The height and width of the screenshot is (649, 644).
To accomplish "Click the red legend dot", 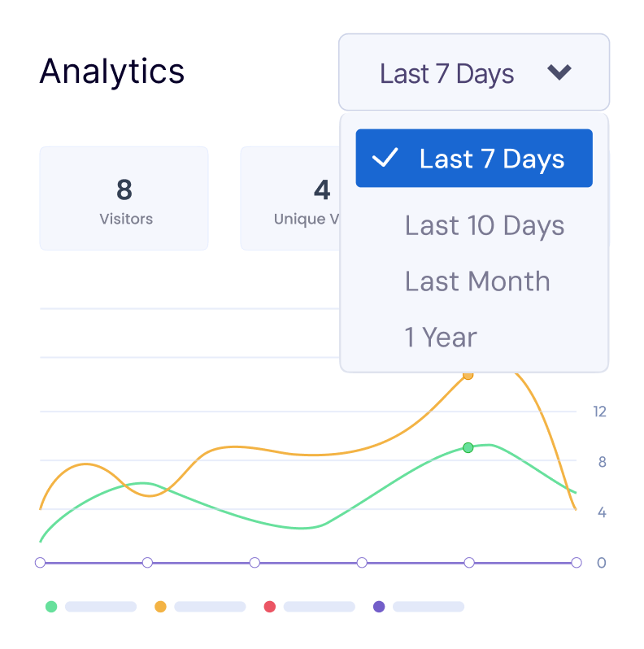I will 270,607.
